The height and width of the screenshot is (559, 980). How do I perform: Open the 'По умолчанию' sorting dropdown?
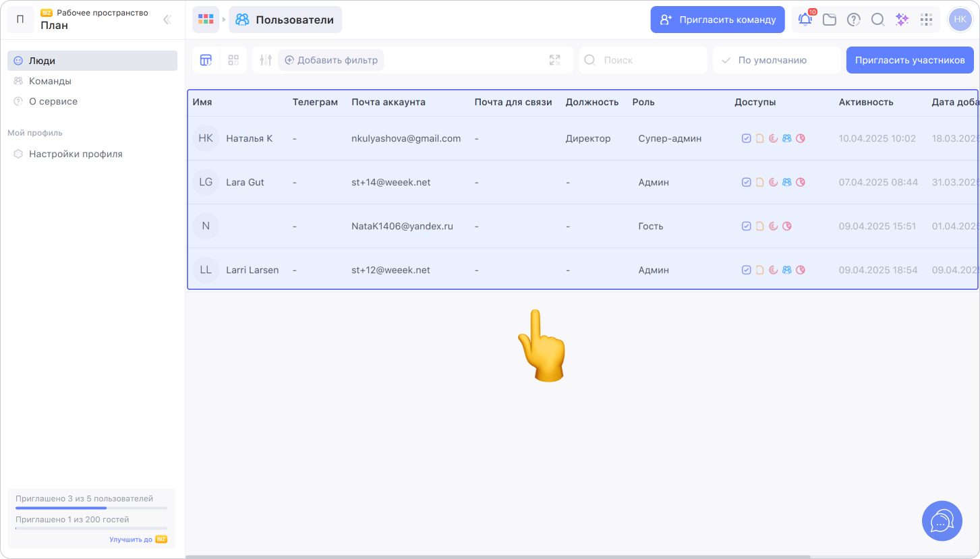click(776, 60)
